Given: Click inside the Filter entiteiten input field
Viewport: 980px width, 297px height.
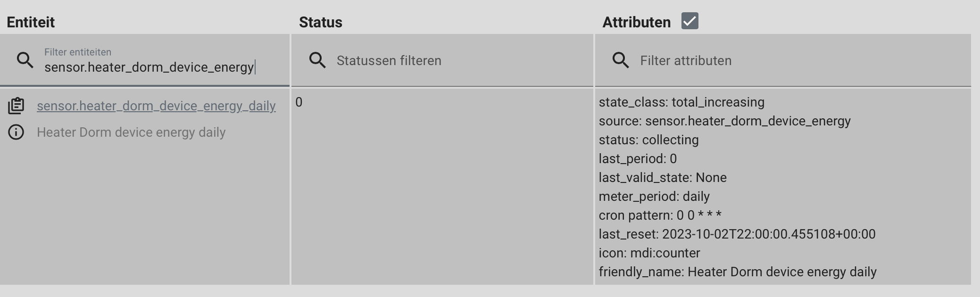Looking at the screenshot, I should pos(149,68).
